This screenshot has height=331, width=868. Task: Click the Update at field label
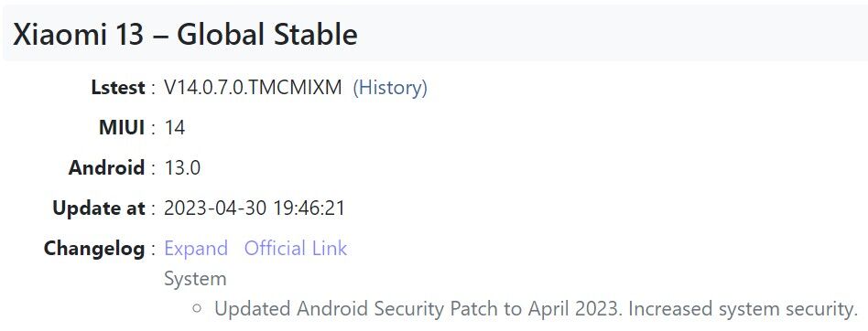pyautogui.click(x=99, y=208)
